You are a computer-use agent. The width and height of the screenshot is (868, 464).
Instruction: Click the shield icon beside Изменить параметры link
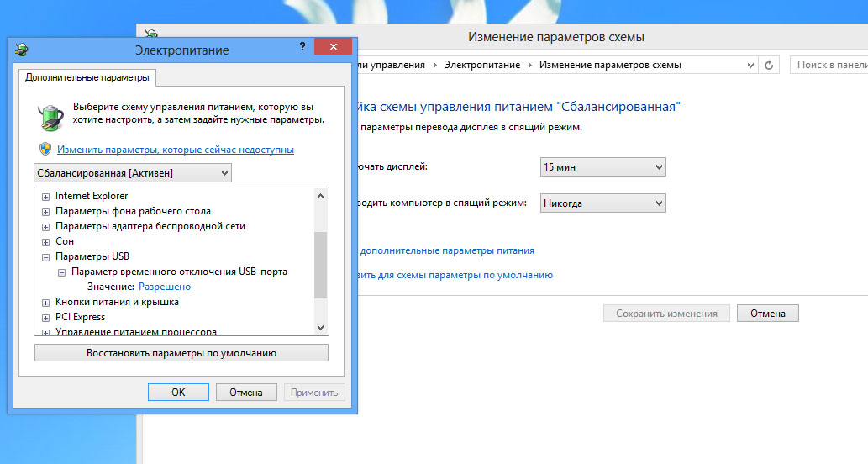[45, 149]
